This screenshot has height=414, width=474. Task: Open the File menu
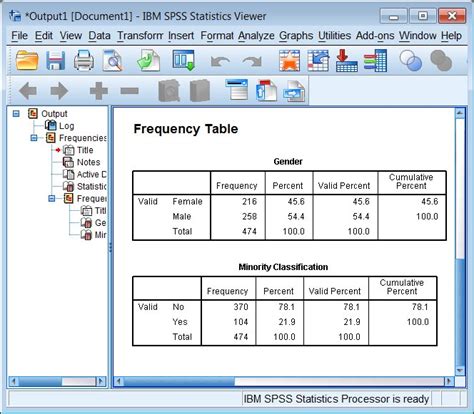[19, 35]
